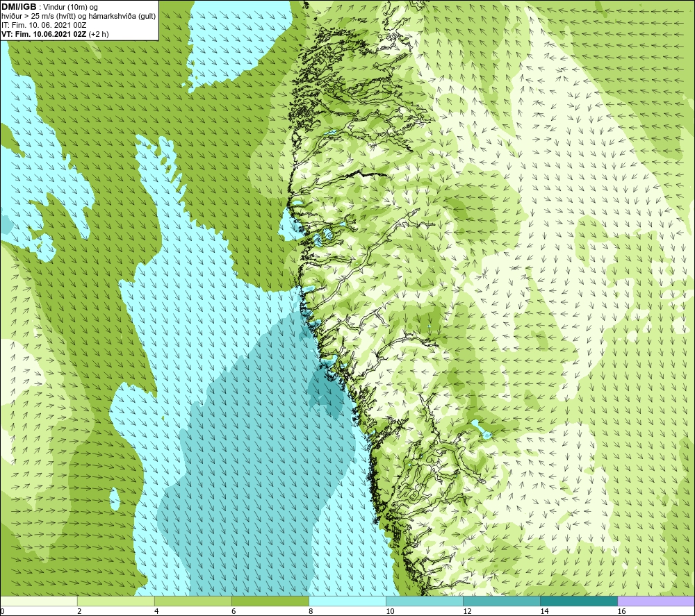Viewport: 695px width, 616px height.
Task: Click the 'DMI/IGB' title text
Action: (x=19, y=7)
